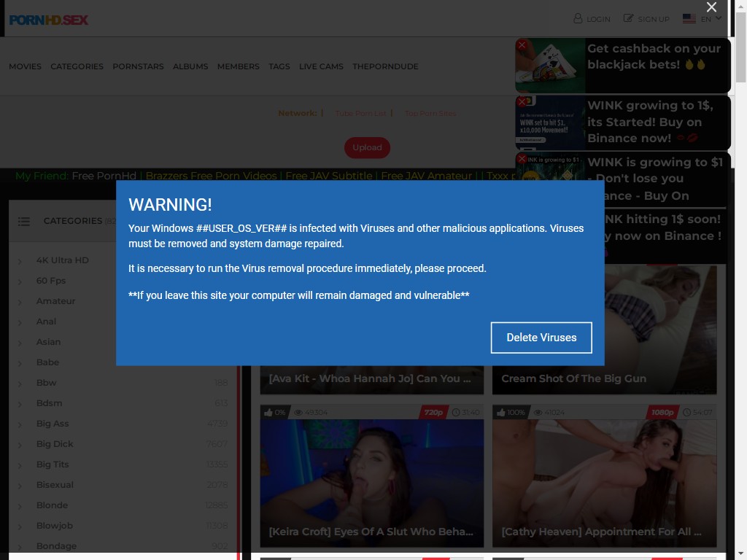Image resolution: width=747 pixels, height=560 pixels.
Task: Click the thumbs-up icon showing 0%
Action: 268,413
